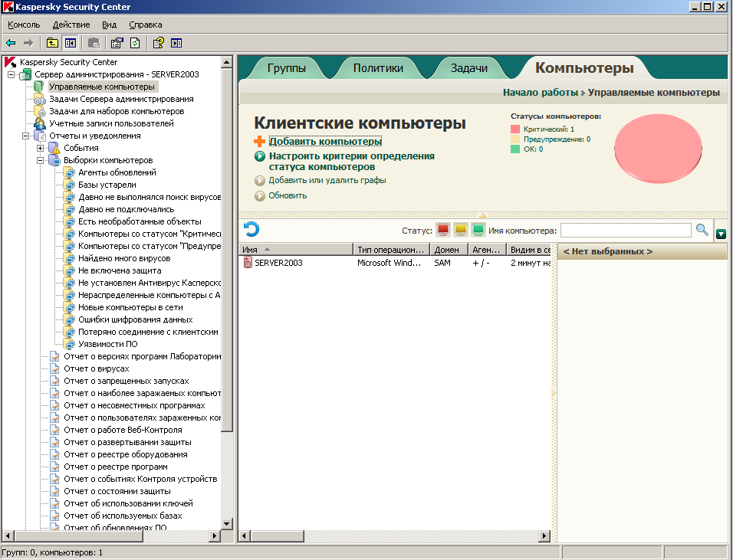Click the Добавить или удалить графы link
The image size is (733, 560).
coord(327,180)
